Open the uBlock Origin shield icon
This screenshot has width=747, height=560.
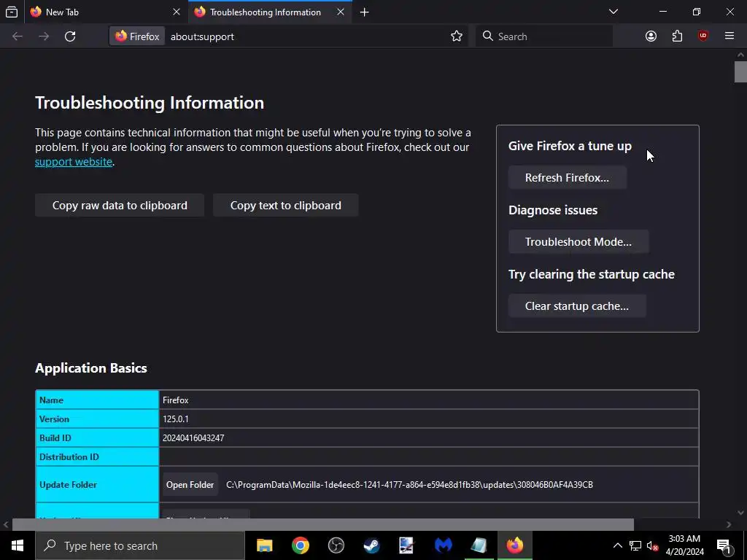coord(703,36)
